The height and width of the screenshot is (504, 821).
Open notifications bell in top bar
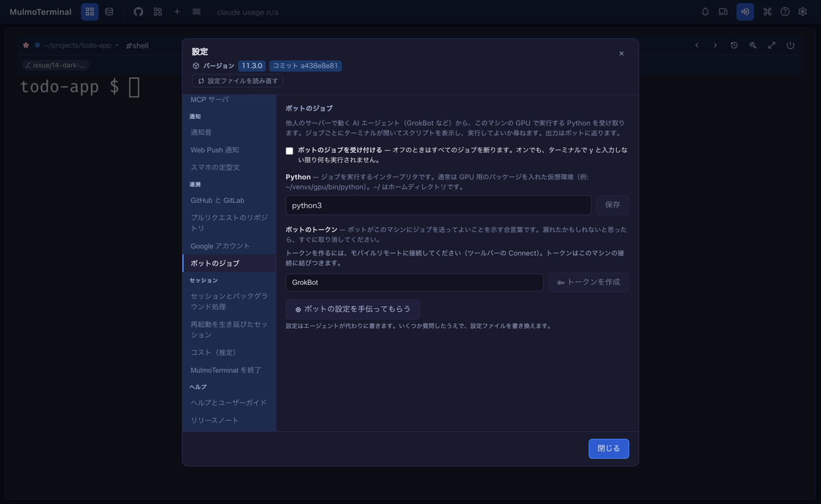[x=705, y=12]
